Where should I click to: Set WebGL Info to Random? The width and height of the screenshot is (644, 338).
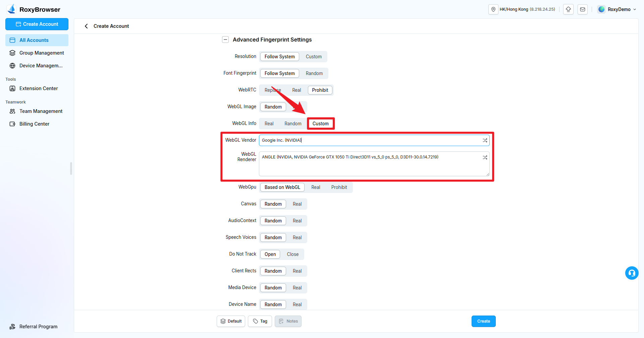click(x=293, y=124)
